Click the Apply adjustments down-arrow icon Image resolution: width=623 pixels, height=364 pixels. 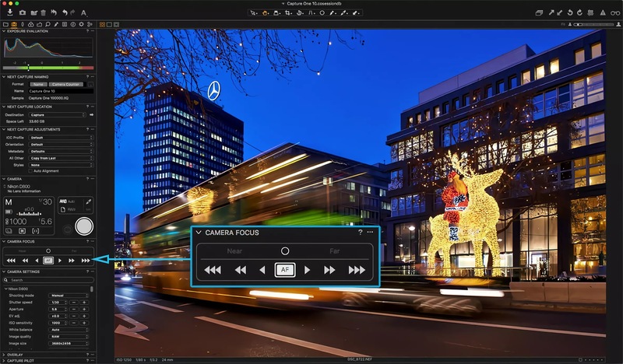click(559, 12)
